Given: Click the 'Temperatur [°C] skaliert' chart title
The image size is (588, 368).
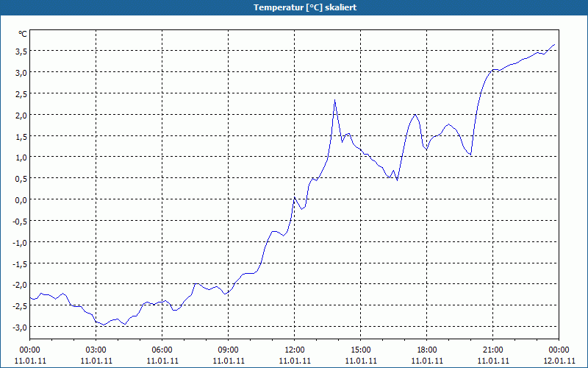Looking at the screenshot, I should click(294, 7).
